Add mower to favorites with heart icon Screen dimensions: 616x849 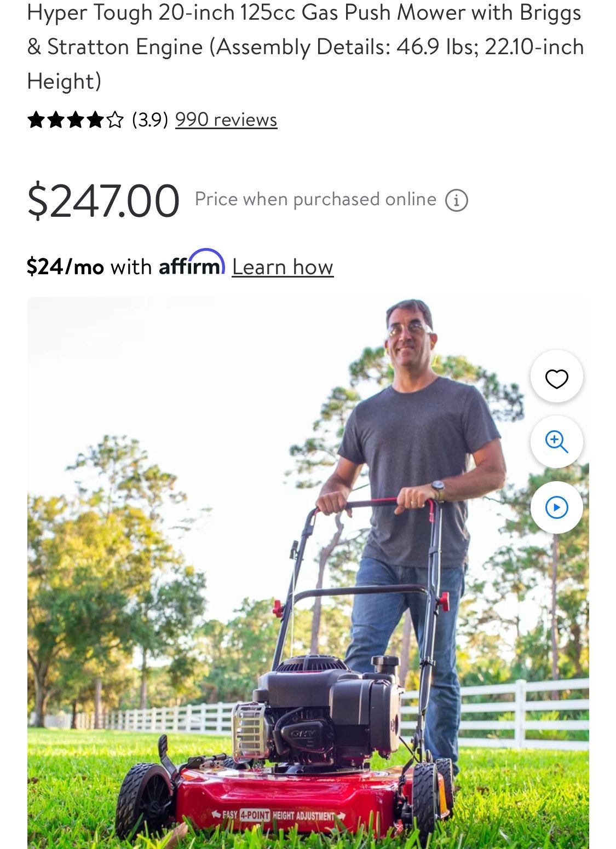[x=556, y=377]
